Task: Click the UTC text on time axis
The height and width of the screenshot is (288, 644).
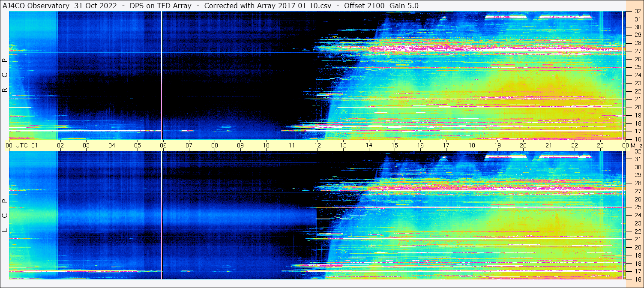Action: [21, 145]
